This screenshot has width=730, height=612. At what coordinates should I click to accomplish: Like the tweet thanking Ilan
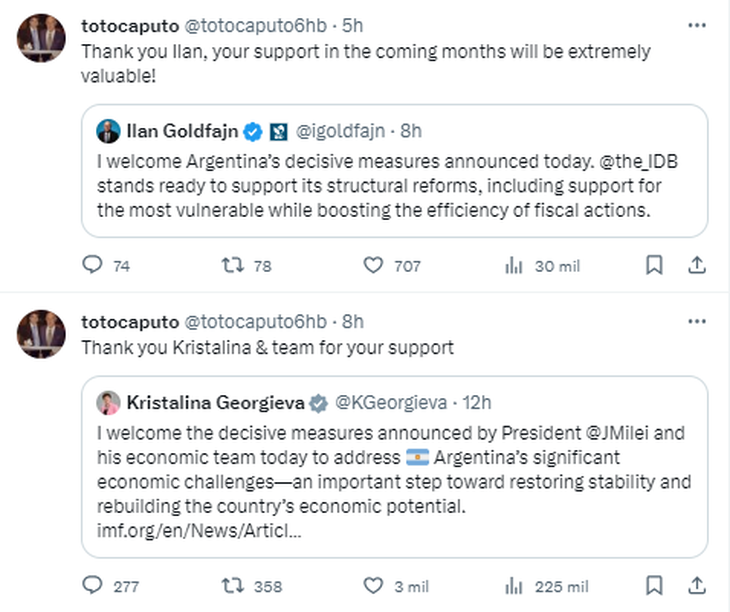coord(373,265)
